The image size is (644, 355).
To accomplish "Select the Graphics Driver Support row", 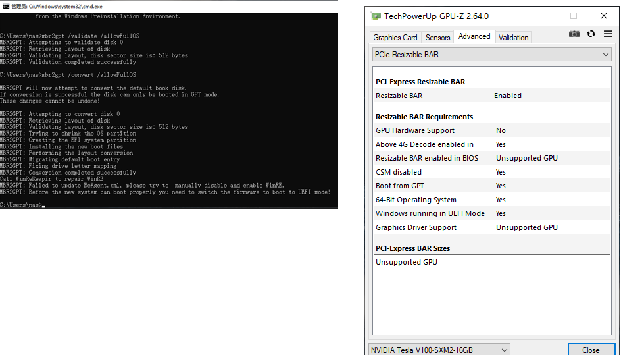I will click(491, 227).
